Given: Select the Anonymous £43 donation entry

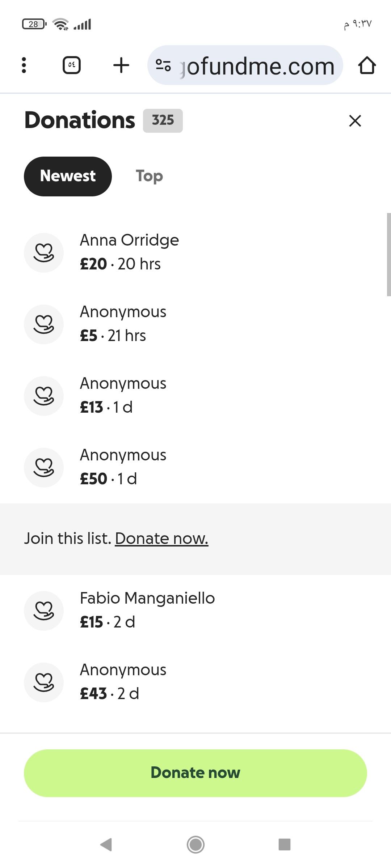Looking at the screenshot, I should [123, 682].
